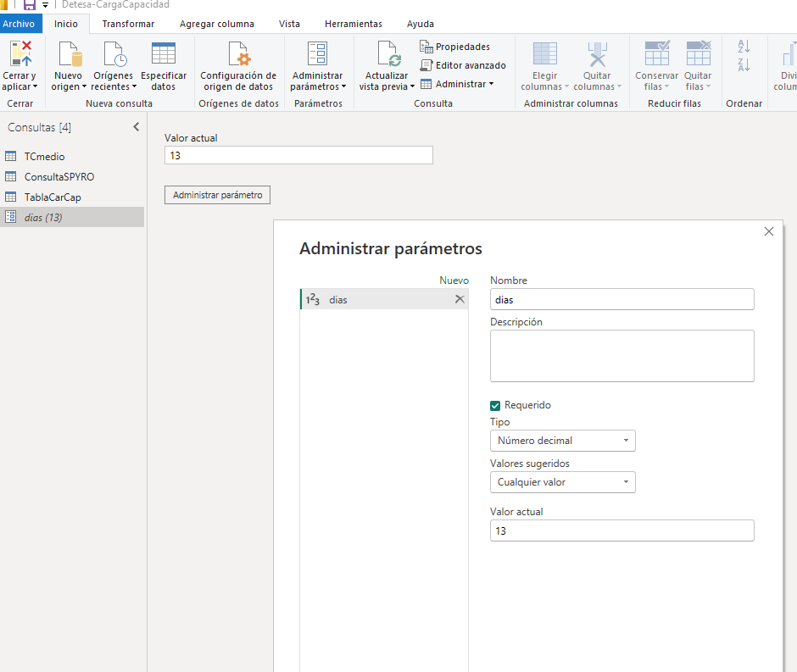Toggle the Requerido checkbox
This screenshot has height=672, width=797.
[495, 405]
